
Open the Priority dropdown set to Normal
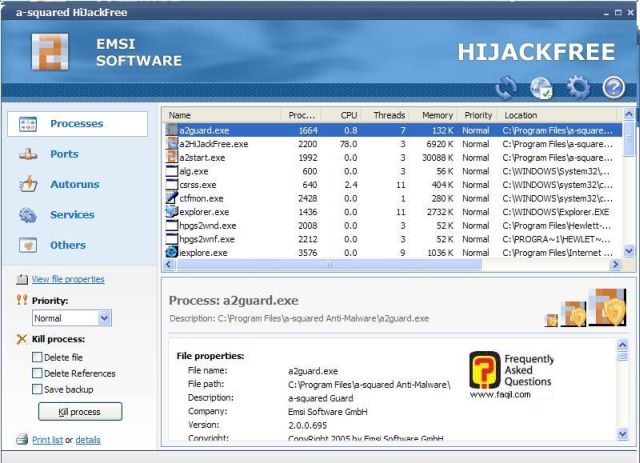click(71, 318)
